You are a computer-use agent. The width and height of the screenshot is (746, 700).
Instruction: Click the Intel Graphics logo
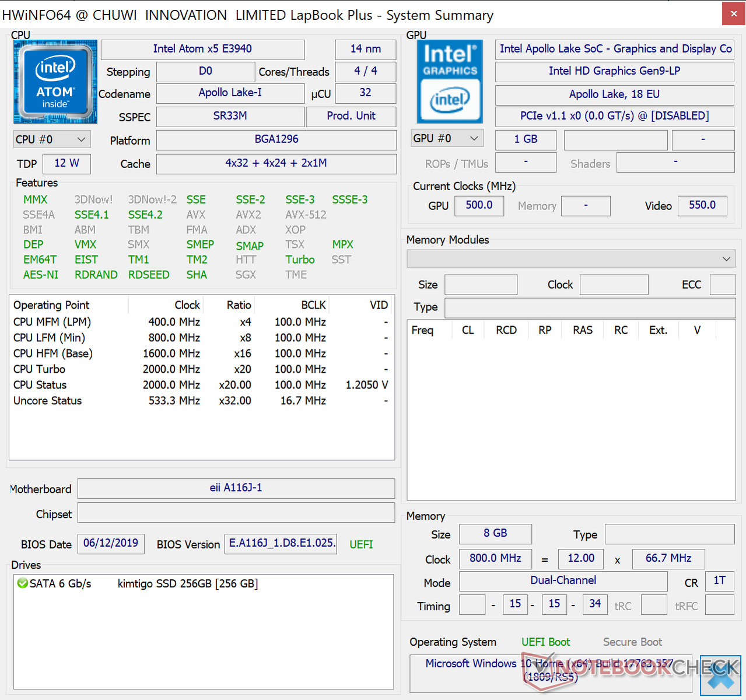point(450,82)
